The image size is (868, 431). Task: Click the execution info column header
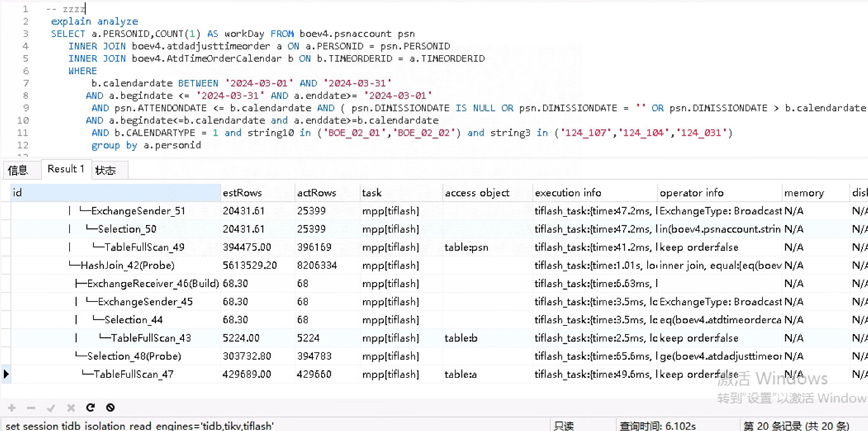pos(595,193)
